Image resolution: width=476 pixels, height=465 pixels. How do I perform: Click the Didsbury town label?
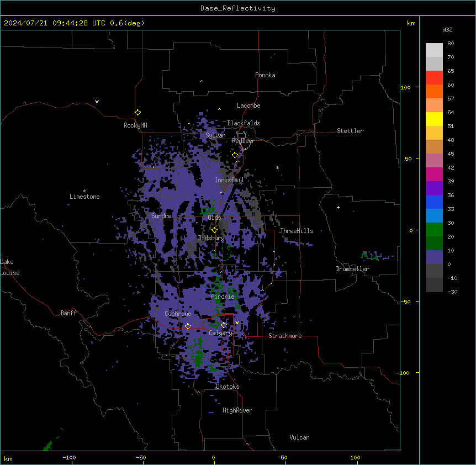pyautogui.click(x=211, y=238)
